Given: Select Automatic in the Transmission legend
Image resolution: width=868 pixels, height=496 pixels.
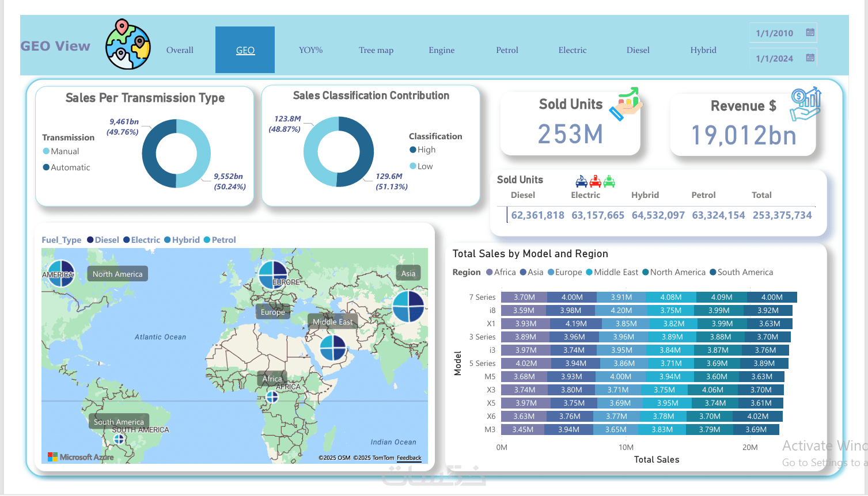Looking at the screenshot, I should tap(66, 167).
